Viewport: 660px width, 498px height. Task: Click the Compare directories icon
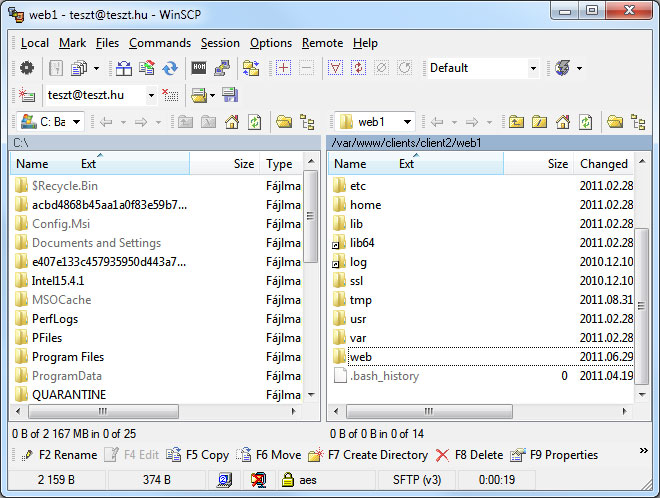tap(124, 68)
